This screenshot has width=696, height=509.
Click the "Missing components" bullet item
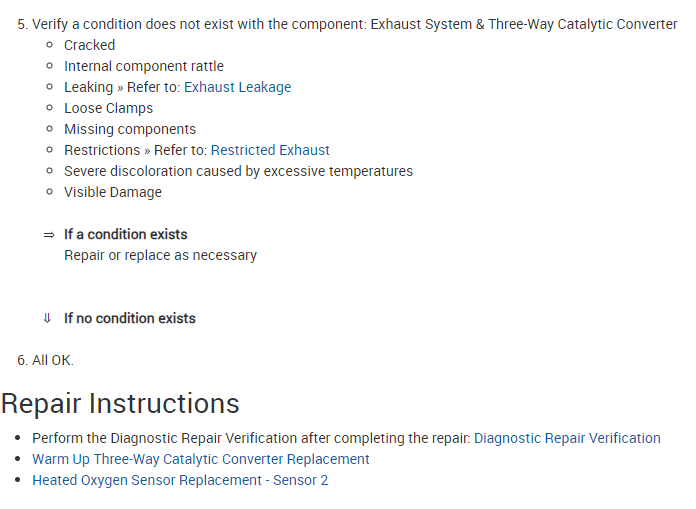(x=129, y=129)
